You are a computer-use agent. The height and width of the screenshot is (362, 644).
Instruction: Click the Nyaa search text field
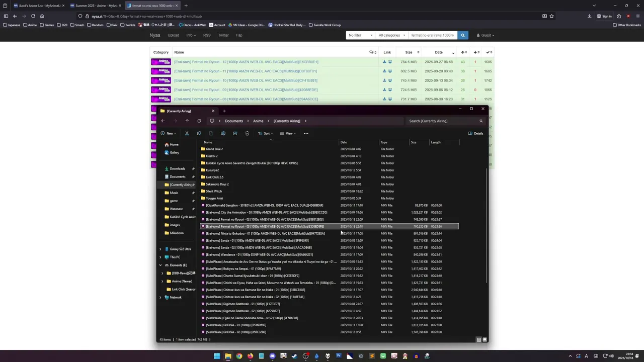pyautogui.click(x=433, y=35)
